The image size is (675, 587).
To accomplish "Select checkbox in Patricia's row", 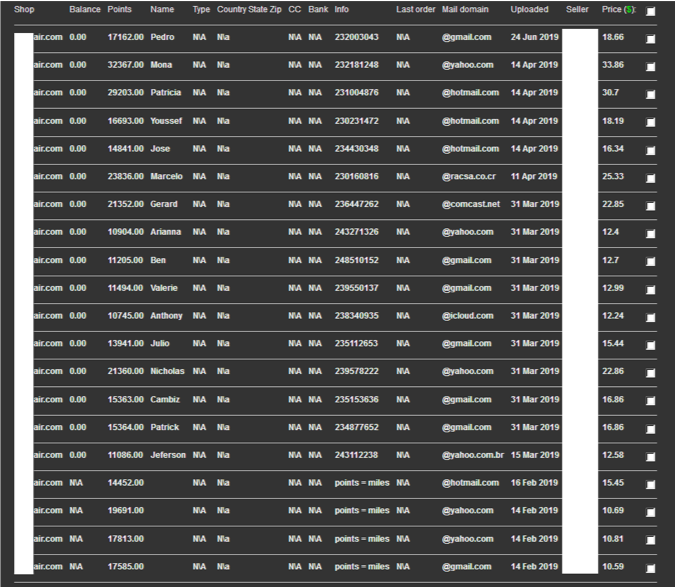I will pyautogui.click(x=651, y=94).
